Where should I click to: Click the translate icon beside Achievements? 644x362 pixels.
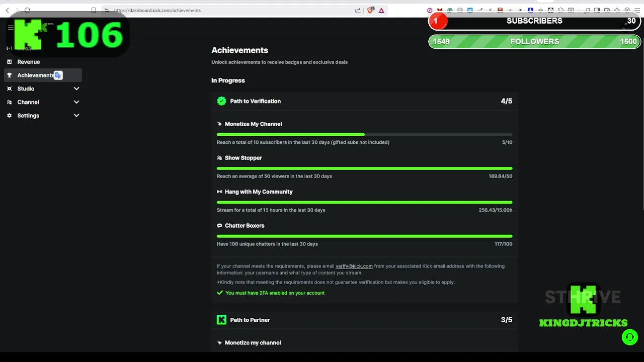[x=58, y=75]
